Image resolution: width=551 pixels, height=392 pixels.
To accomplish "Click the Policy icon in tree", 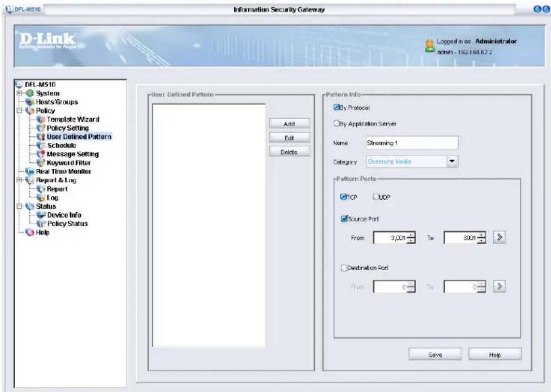I will 30,111.
